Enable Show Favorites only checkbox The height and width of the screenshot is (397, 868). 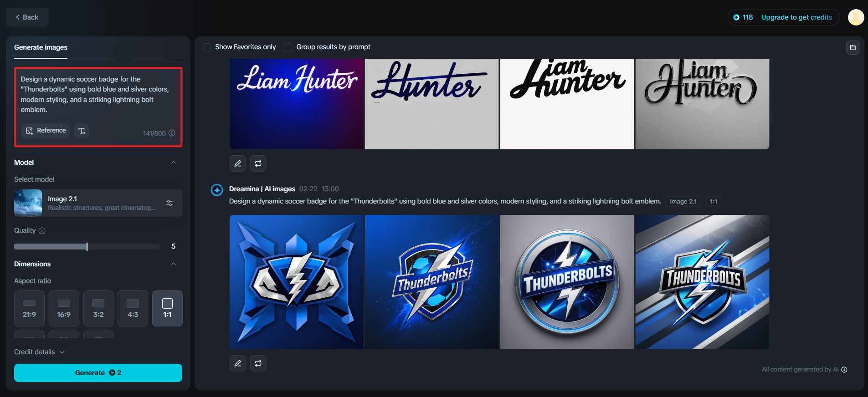click(207, 47)
